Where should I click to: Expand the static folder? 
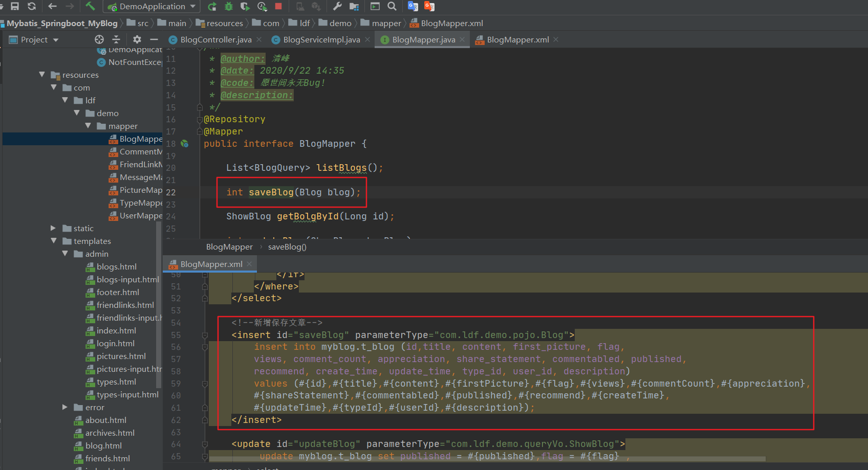[53, 228]
